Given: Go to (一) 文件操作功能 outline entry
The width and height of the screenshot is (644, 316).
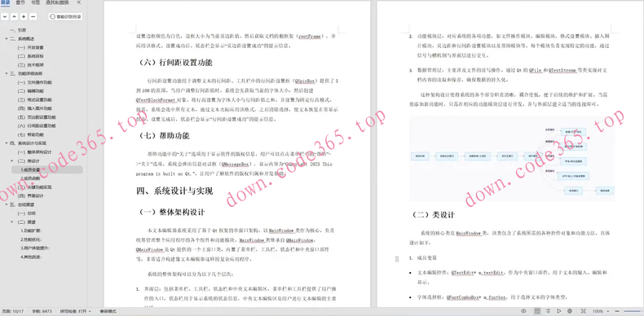Looking at the screenshot, I should (34, 82).
